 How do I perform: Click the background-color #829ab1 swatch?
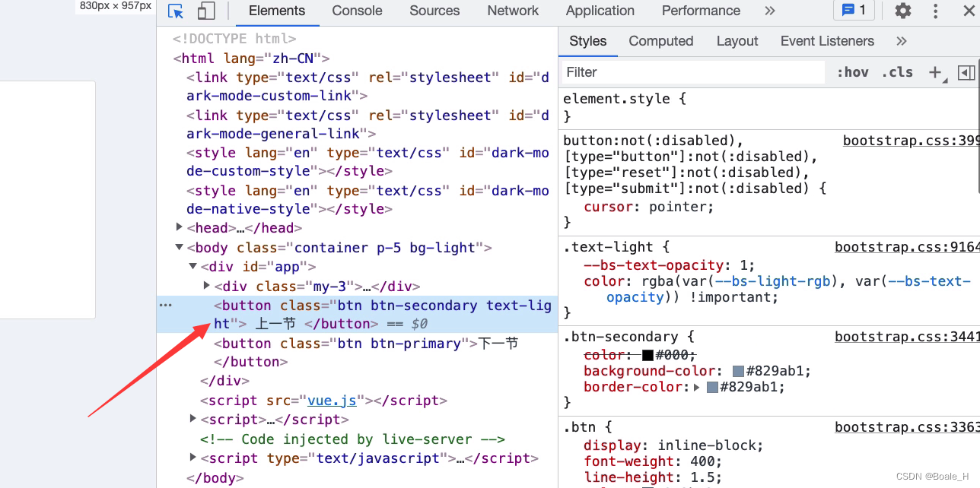tap(738, 371)
